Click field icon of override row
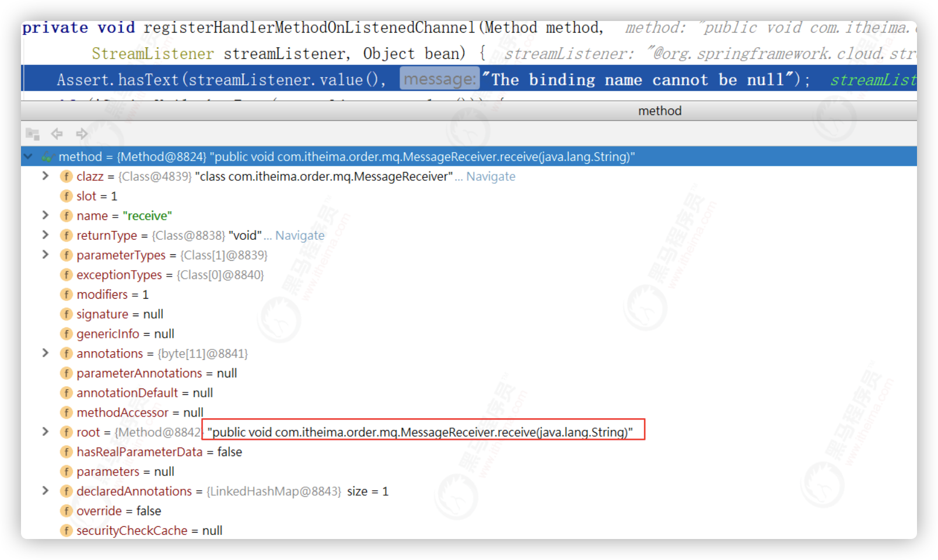This screenshot has width=938, height=560. point(66,511)
